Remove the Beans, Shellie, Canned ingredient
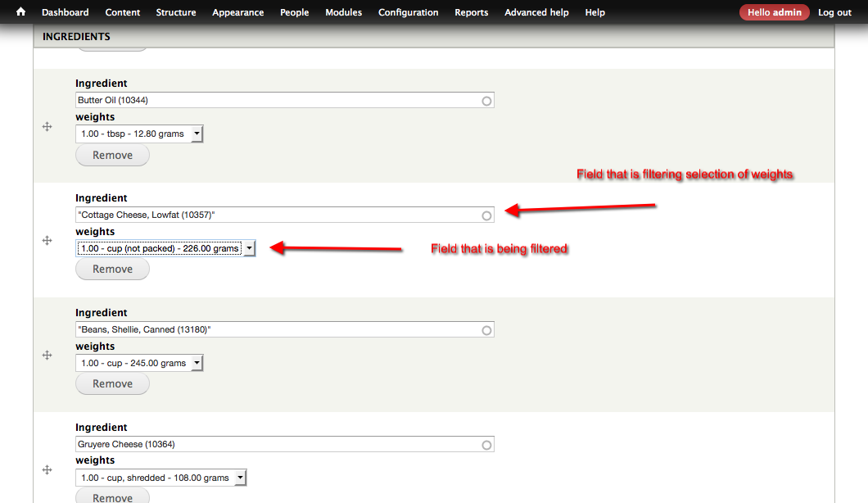 [112, 383]
